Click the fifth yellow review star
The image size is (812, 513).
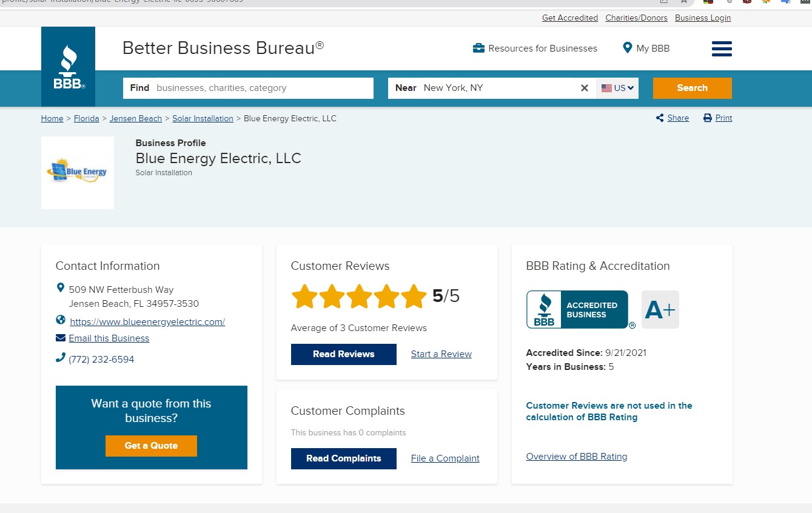click(x=414, y=297)
